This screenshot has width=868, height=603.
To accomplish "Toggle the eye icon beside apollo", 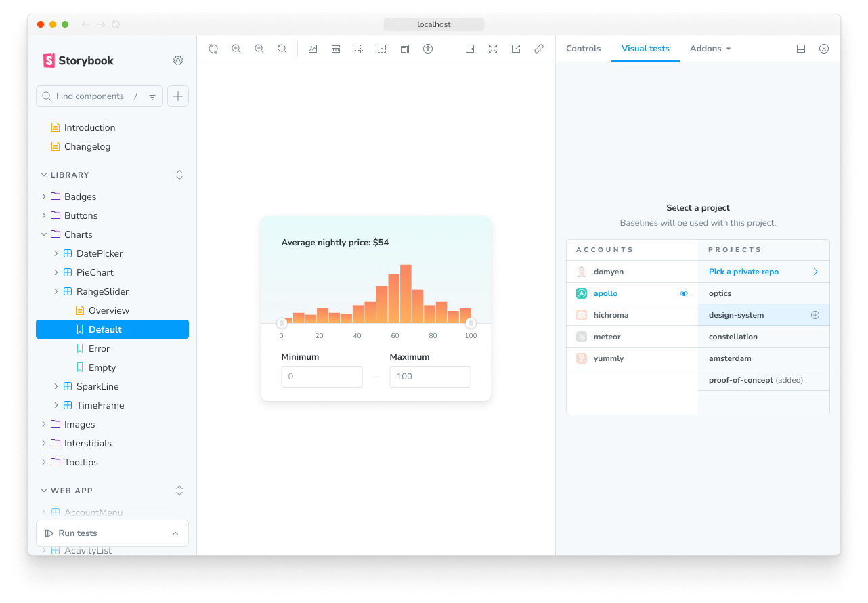I will tap(684, 293).
